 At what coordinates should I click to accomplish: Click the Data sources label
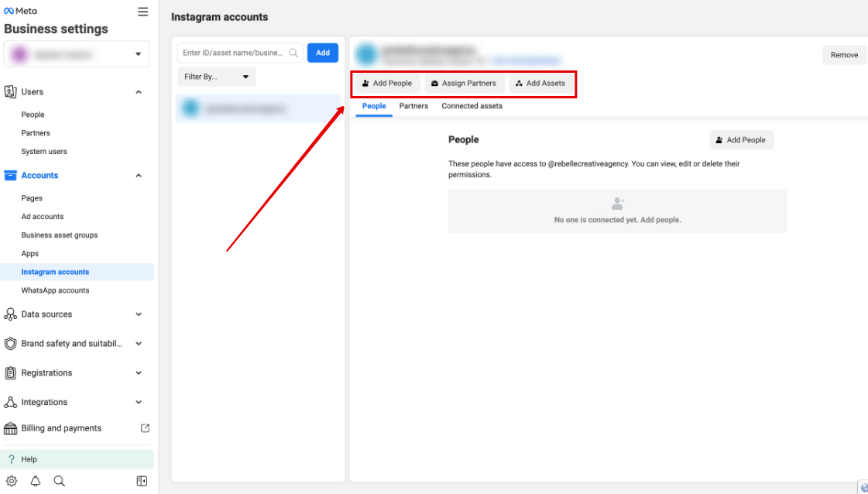click(46, 314)
